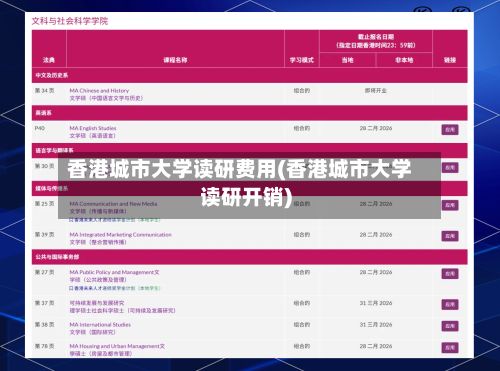Screen dimensions: 500x371
Task: Click the apply button for MA English Studies
Action: coord(450,130)
